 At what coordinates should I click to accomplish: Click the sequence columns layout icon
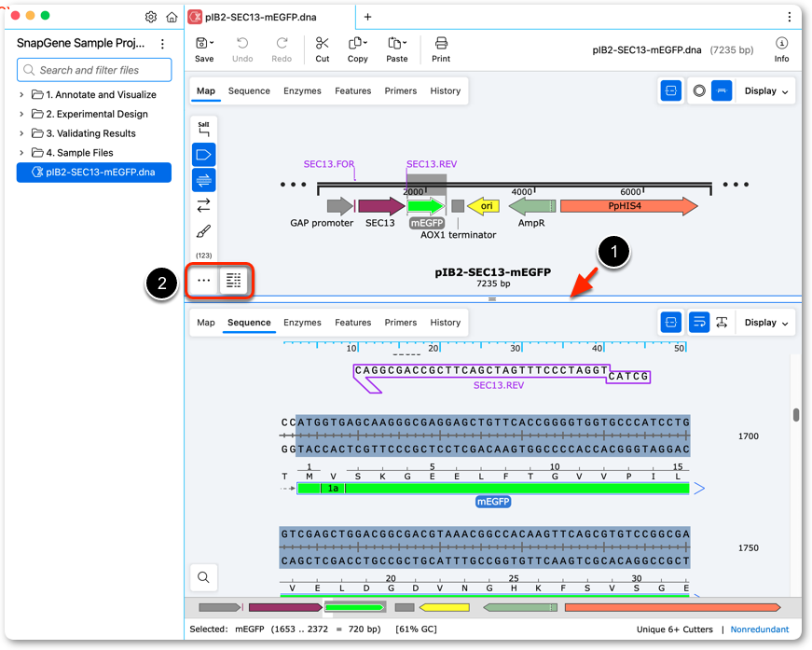pyautogui.click(x=234, y=280)
